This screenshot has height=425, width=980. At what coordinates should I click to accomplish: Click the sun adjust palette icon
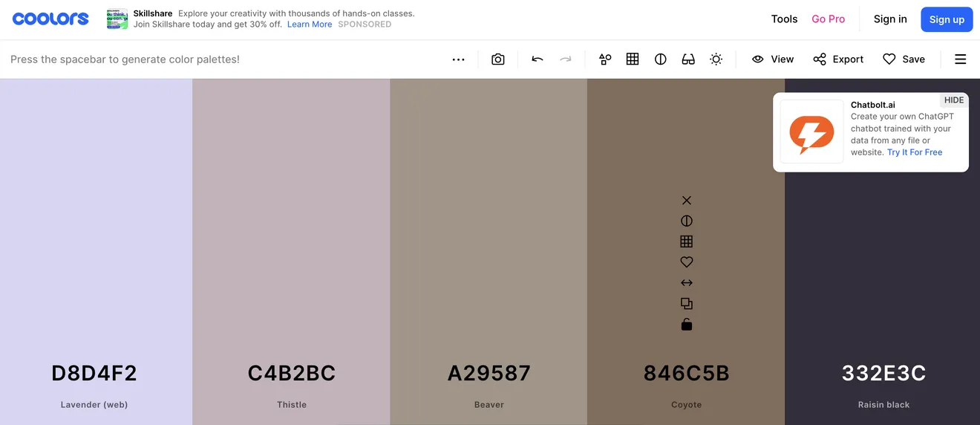(x=716, y=59)
